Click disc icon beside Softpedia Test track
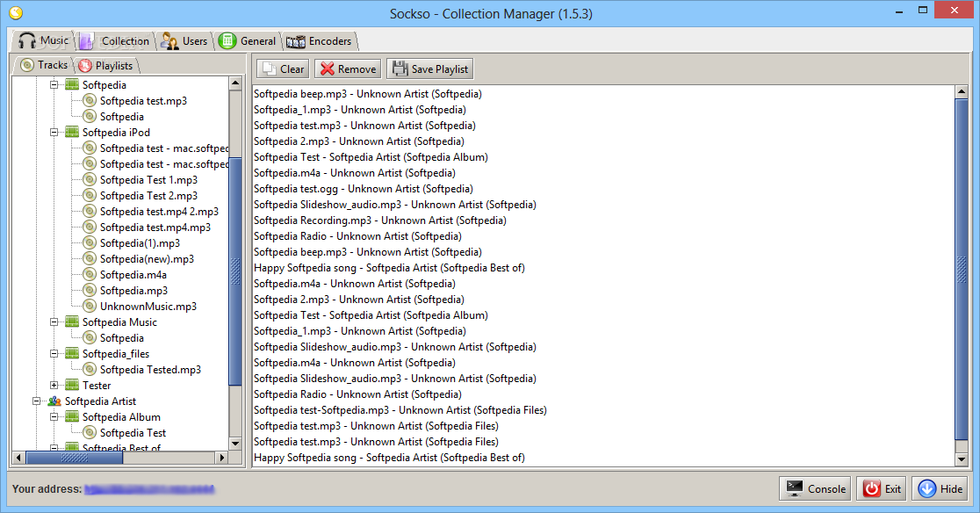980x513 pixels. pyautogui.click(x=90, y=433)
